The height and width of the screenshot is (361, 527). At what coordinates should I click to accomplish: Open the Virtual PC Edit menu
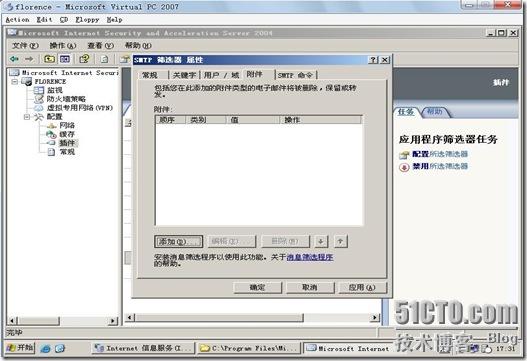point(44,19)
